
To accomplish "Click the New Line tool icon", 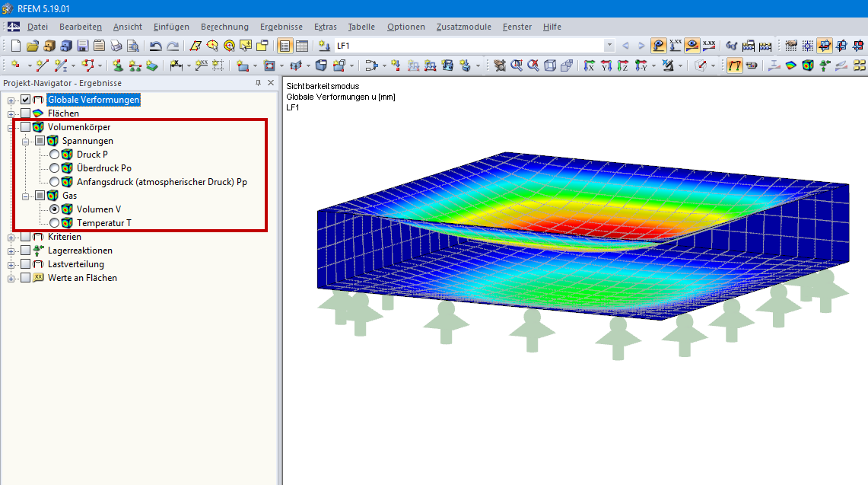I will click(42, 65).
